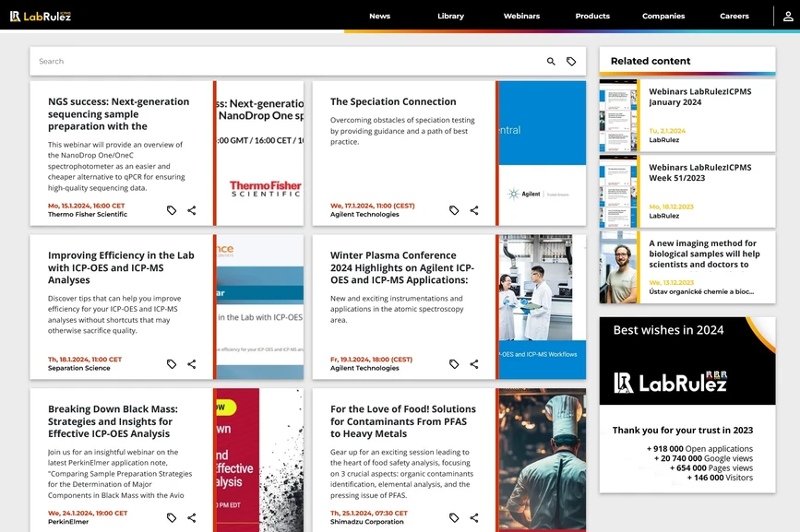800x532 pixels.
Task: Open the Library menu
Action: [x=450, y=16]
